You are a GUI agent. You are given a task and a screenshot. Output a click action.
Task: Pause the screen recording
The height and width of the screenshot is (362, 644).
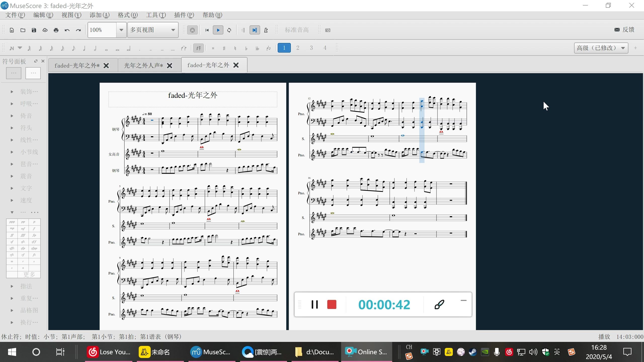pos(314,304)
